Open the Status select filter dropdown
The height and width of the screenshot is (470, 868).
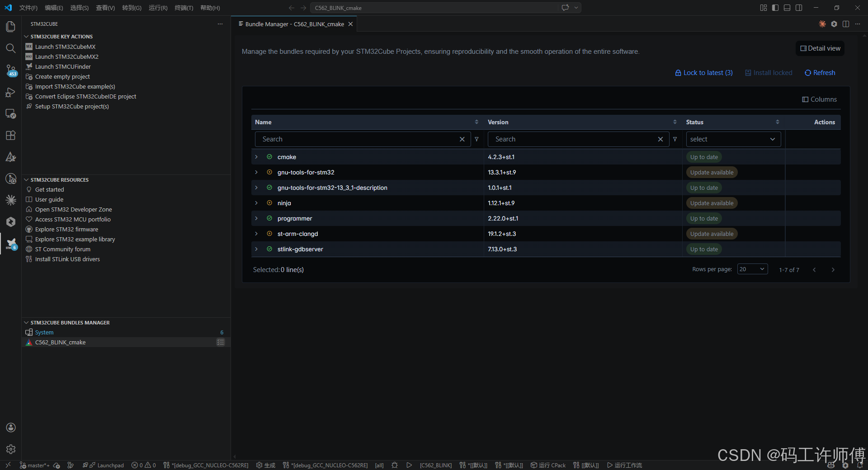pyautogui.click(x=733, y=139)
